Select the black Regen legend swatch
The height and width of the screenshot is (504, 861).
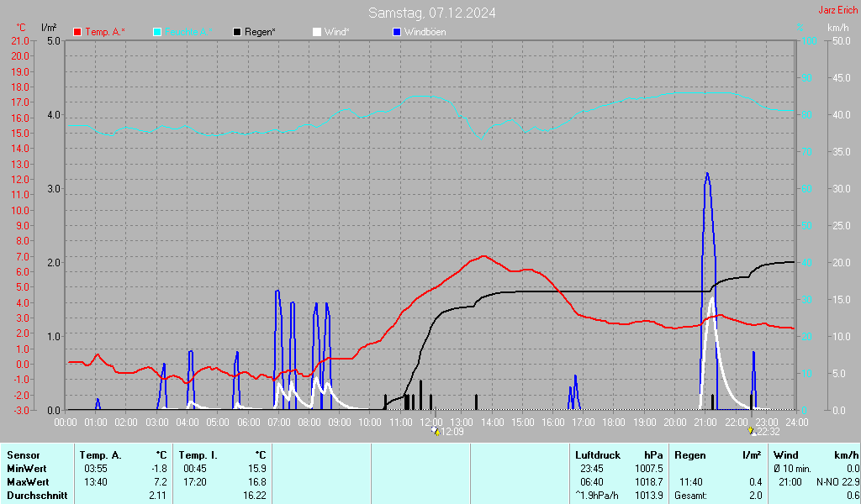(x=237, y=32)
